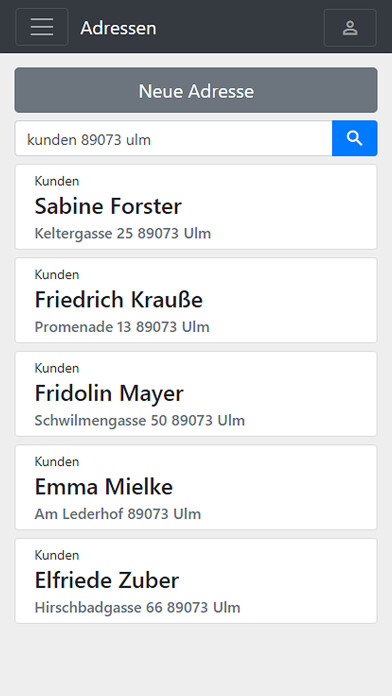
Task: Click address Schwilmengasse 50 89073 Ulm
Action: tap(139, 420)
